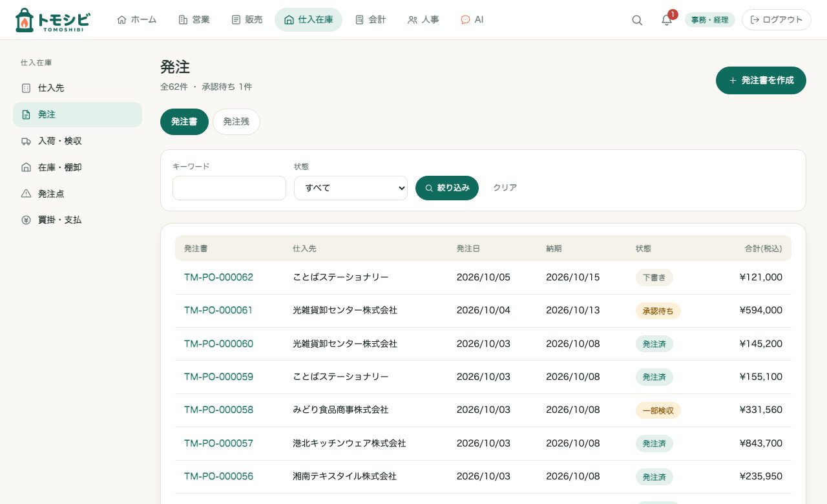Open the 営業 menu
This screenshot has width=827, height=504.
194,20
